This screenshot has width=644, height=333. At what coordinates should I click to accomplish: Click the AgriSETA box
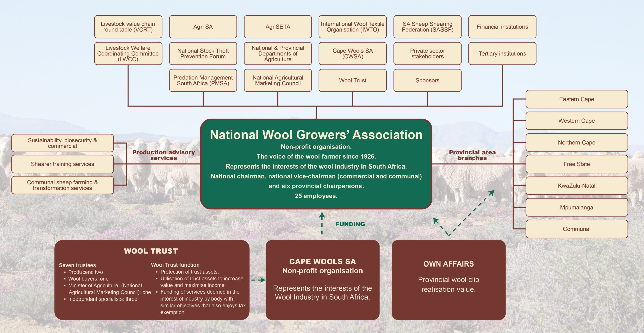[x=278, y=27]
